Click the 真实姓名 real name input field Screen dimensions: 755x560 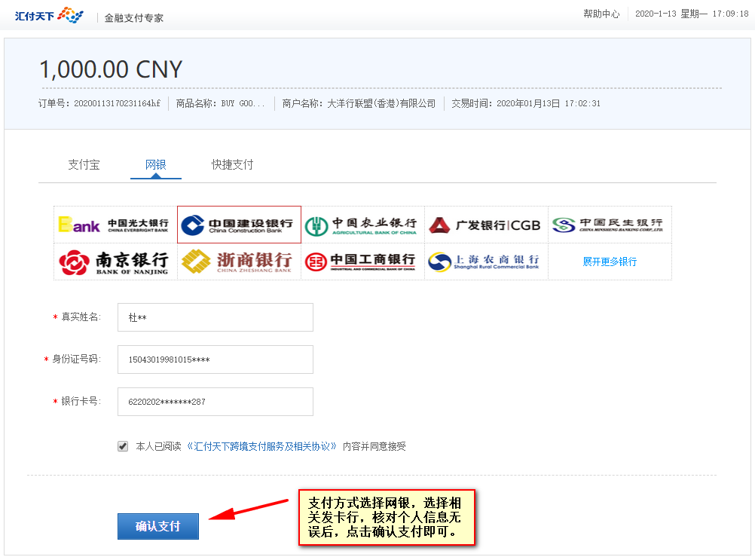(x=215, y=317)
